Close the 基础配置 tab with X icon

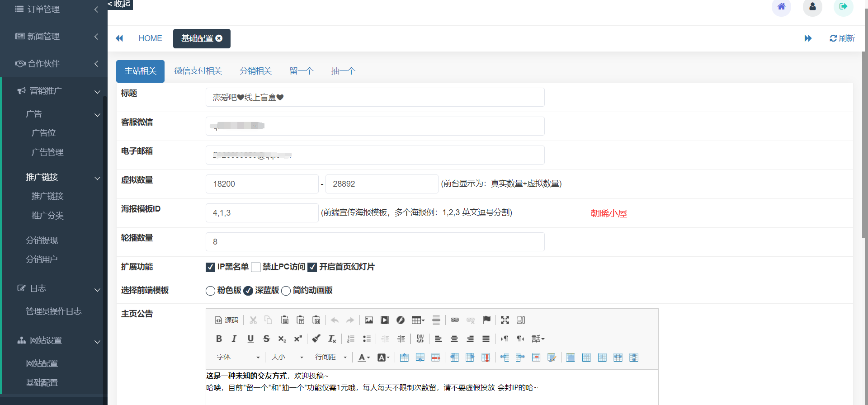[219, 38]
